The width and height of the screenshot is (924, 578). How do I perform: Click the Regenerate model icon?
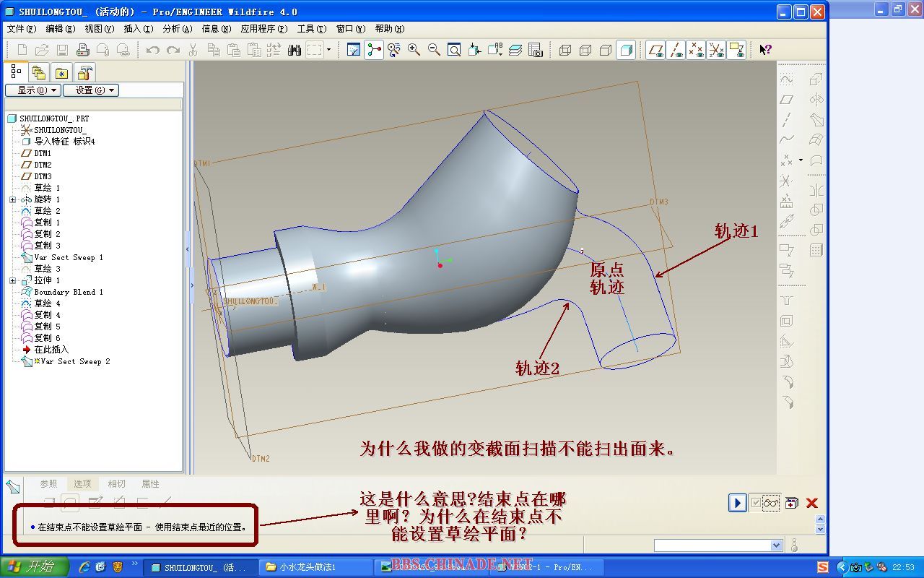[x=274, y=50]
